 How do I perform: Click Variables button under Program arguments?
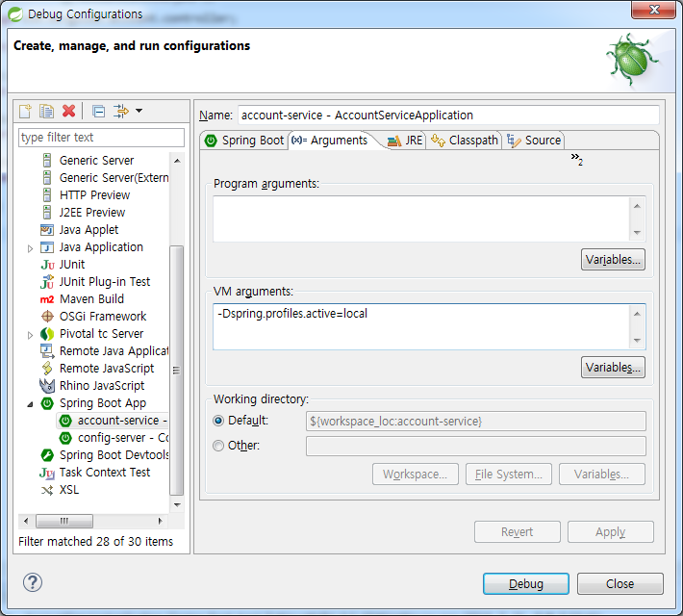coord(613,259)
